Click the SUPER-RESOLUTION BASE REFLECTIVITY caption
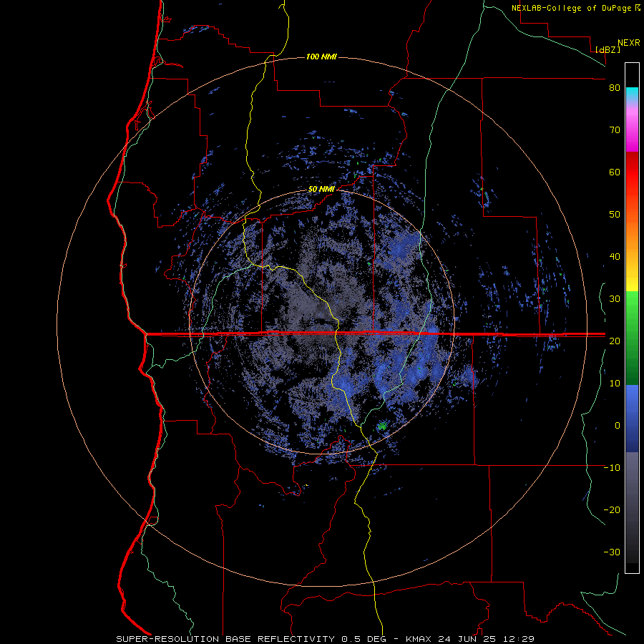Image resolution: width=644 pixels, height=644 pixels. coord(225,639)
